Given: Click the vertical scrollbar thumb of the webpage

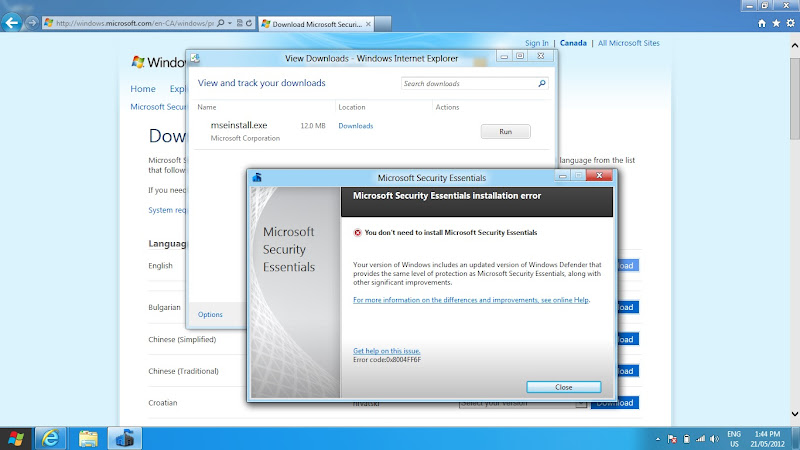Looking at the screenshot, I should (x=794, y=97).
